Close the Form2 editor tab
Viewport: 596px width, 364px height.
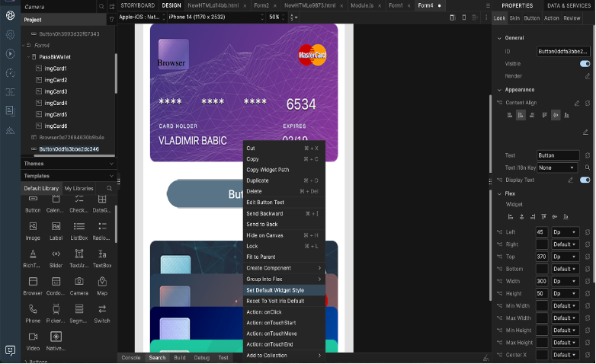tap(275, 5)
